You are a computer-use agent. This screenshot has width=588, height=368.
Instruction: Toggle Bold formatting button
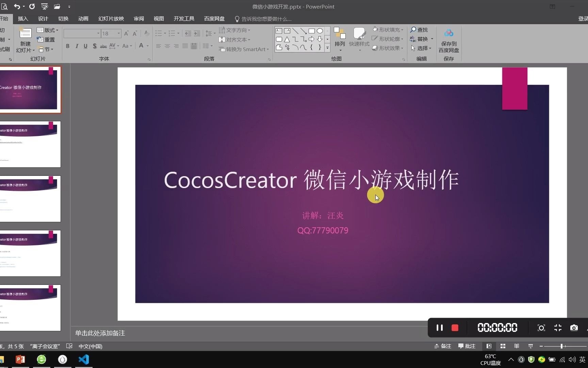point(68,46)
